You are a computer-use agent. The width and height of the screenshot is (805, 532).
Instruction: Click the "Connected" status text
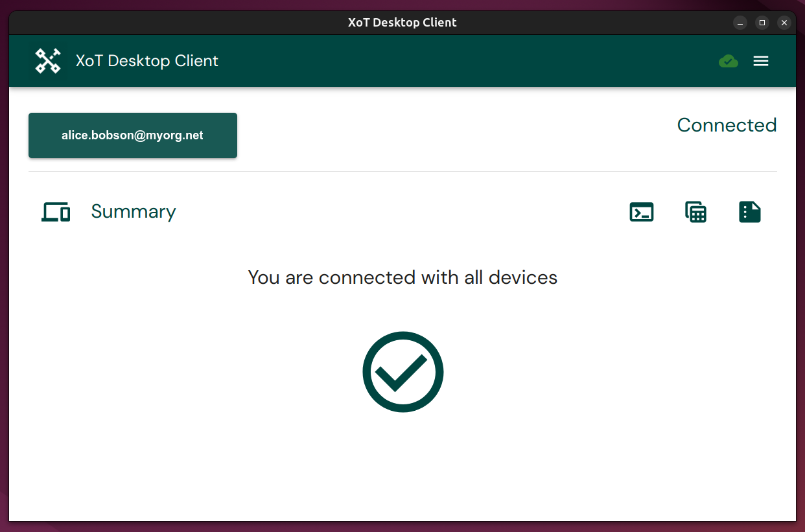727,125
